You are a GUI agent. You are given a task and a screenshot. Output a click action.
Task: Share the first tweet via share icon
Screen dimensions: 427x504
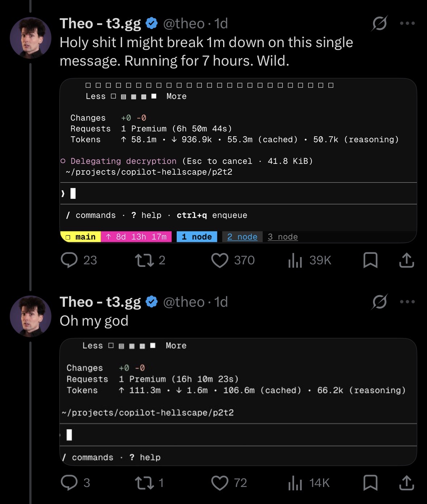407,260
